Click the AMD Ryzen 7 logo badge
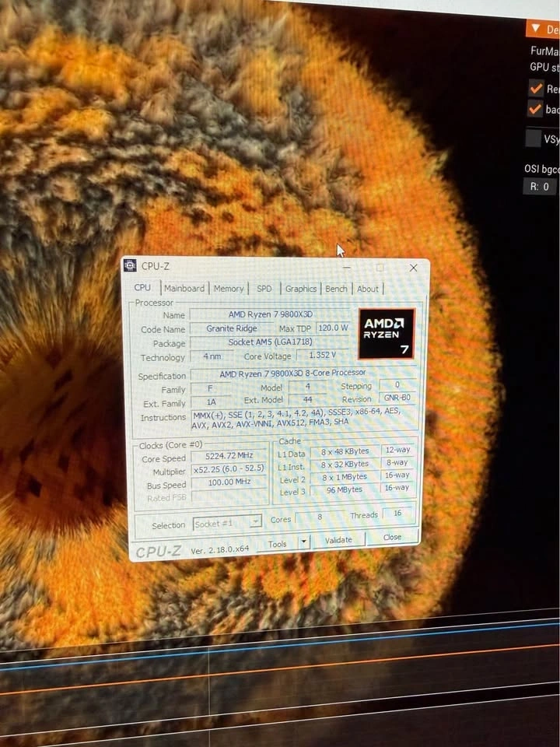The height and width of the screenshot is (747, 560). tap(387, 334)
